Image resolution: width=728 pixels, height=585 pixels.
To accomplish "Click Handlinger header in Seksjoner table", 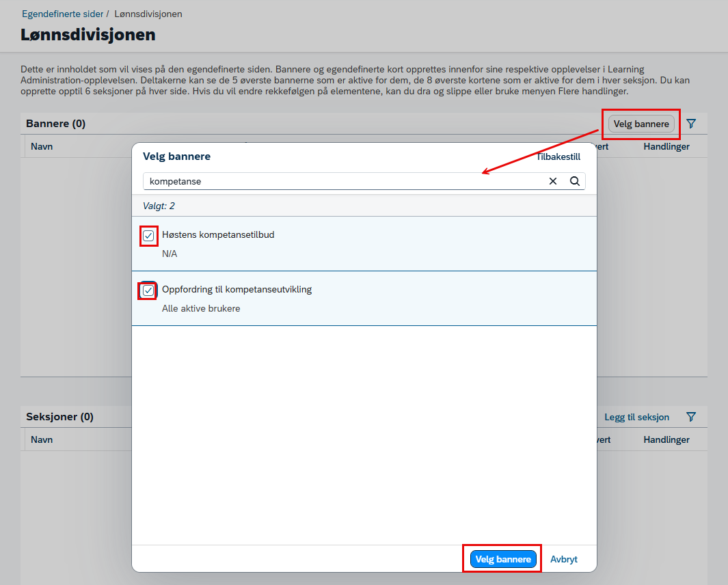I will (666, 439).
